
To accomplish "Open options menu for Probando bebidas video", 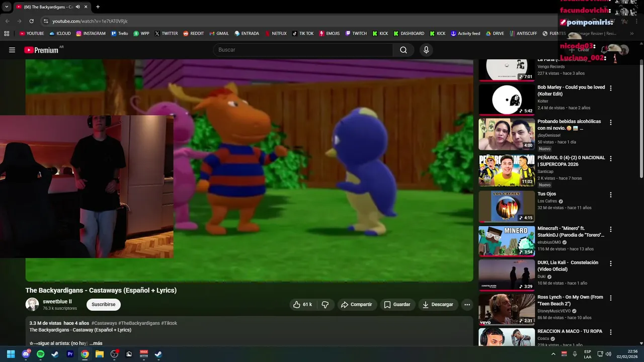I will [611, 122].
